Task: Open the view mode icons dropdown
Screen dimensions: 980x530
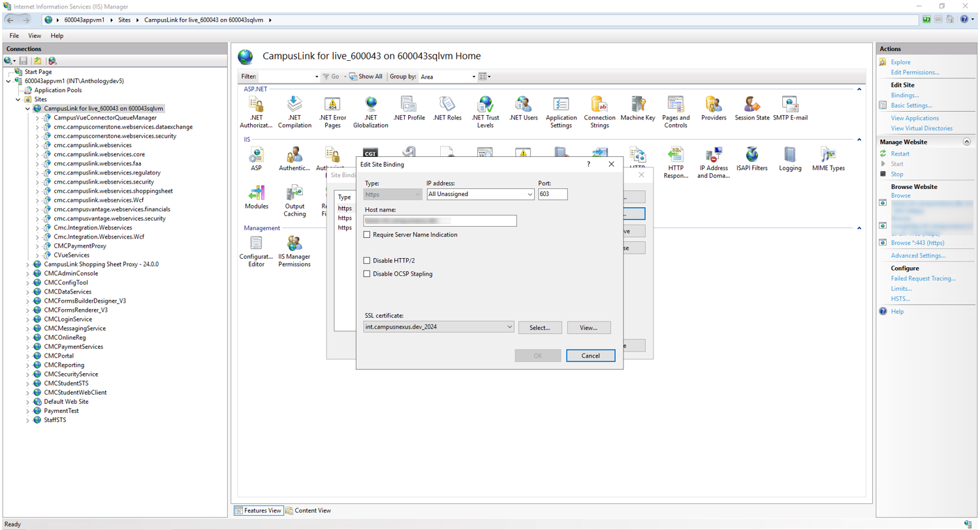Action: tap(485, 76)
